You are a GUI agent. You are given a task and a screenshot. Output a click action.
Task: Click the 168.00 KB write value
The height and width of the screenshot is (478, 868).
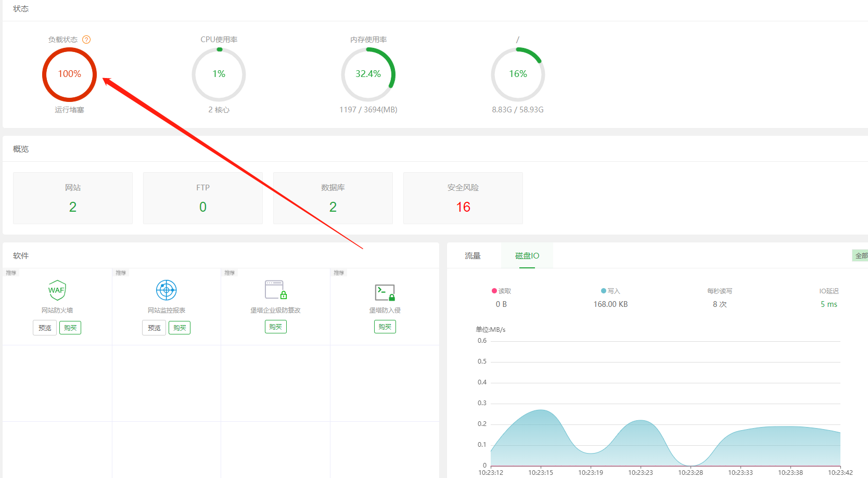click(610, 304)
